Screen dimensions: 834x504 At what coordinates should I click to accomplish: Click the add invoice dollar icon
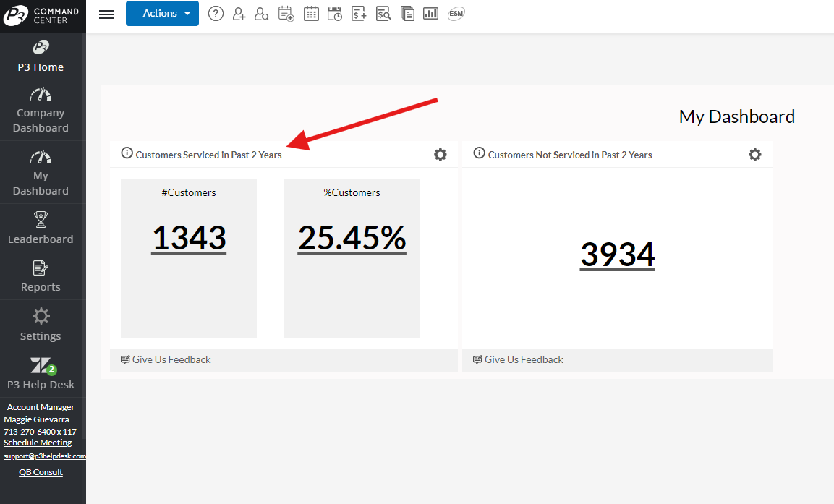(359, 14)
